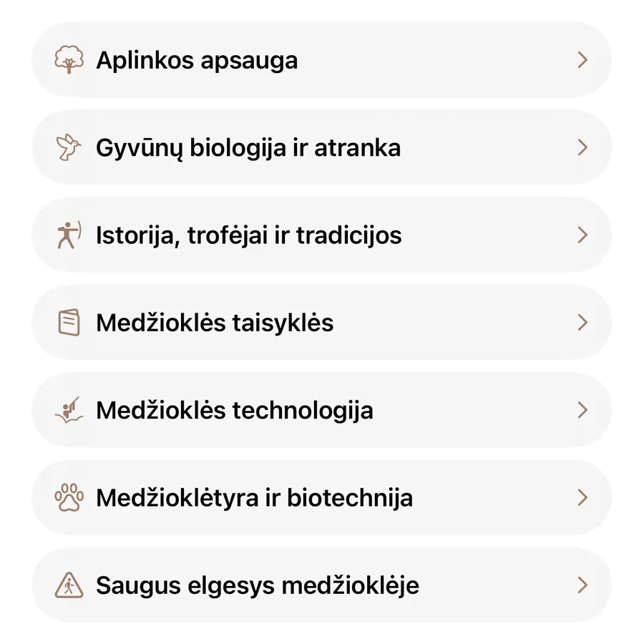The image size is (644, 644).
Task: Click chevron arrow on Gyvūnų biologija row
Action: point(582,147)
